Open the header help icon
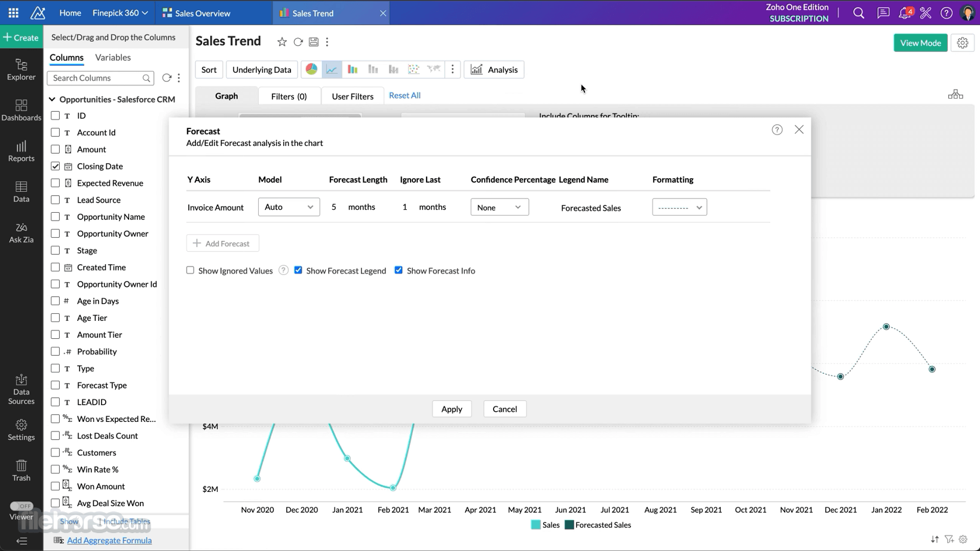980x551 pixels. (947, 13)
